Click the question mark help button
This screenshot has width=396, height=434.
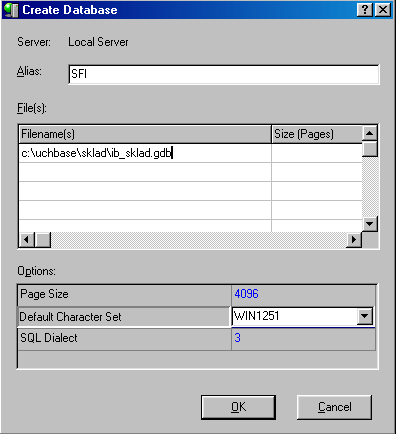[x=365, y=10]
